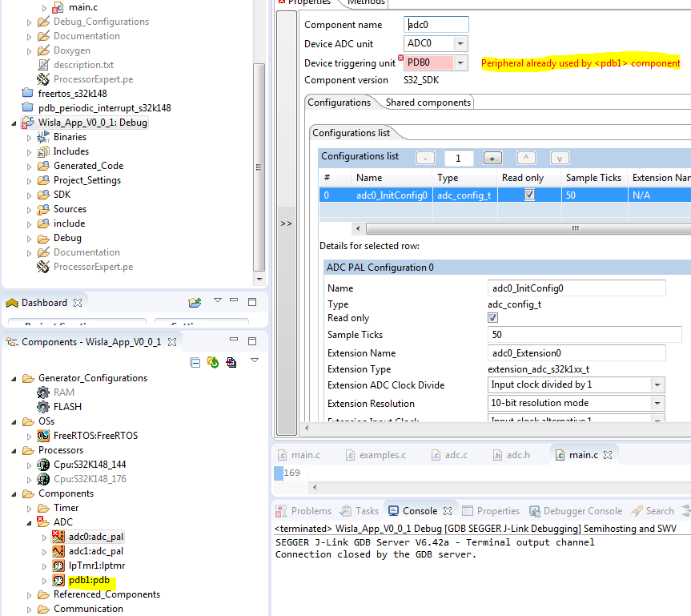Select the adc0_InitConfig0 table row name
This screenshot has height=616, width=691.
(x=392, y=195)
